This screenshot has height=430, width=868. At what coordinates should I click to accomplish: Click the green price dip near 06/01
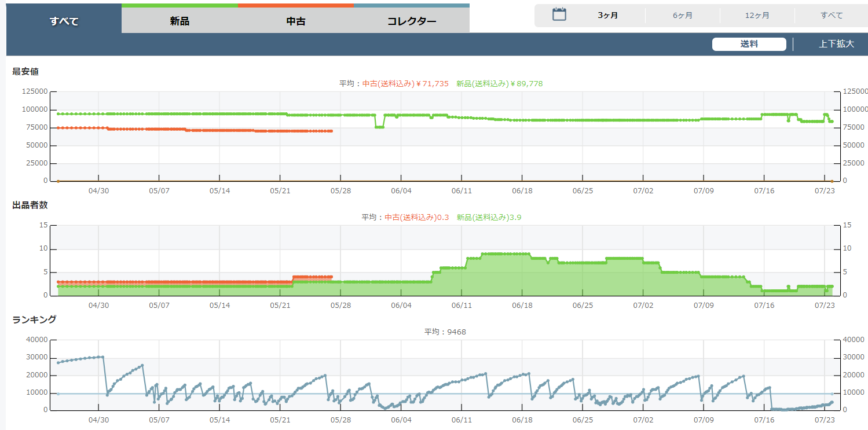coord(379,127)
